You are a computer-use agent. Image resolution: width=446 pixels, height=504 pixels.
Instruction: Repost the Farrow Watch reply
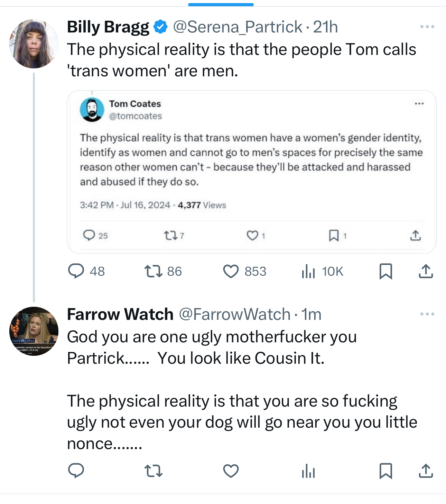coord(153,470)
